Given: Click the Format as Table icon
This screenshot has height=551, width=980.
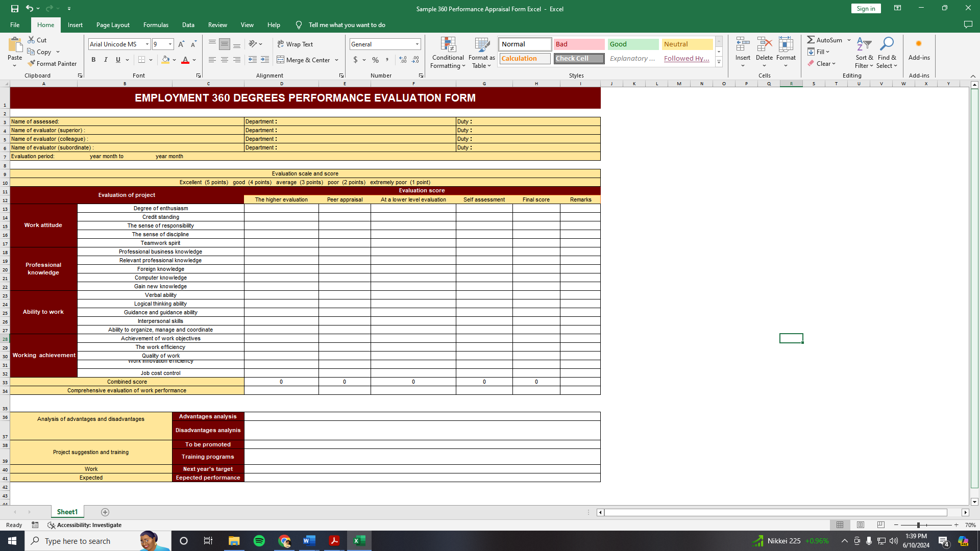Looking at the screenshot, I should click(x=481, y=45).
